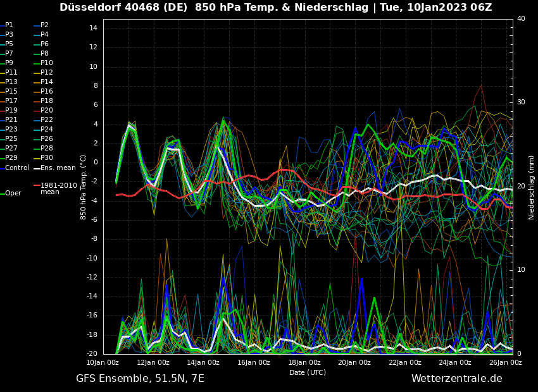538x392 pixels.
Task: Click the white line swatch beside Ens. mean
Action: click(36, 168)
